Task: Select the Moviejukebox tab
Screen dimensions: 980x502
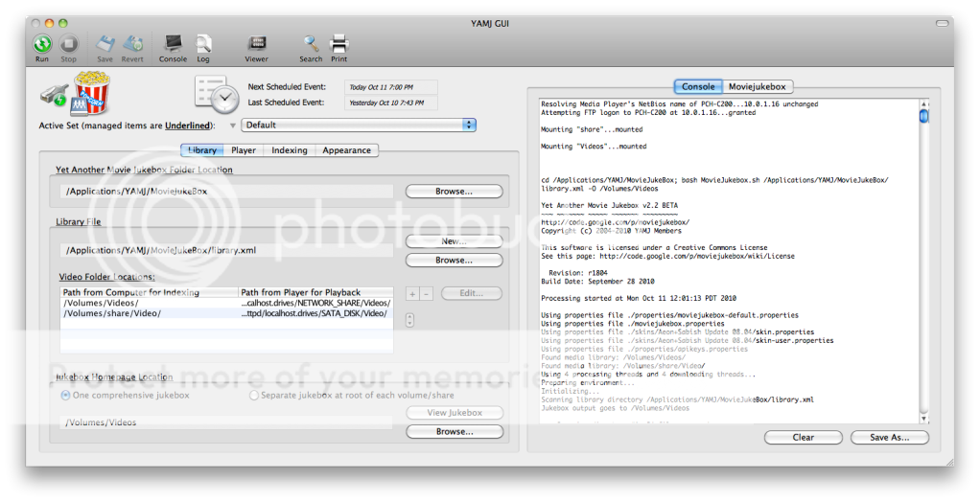Action: [757, 87]
